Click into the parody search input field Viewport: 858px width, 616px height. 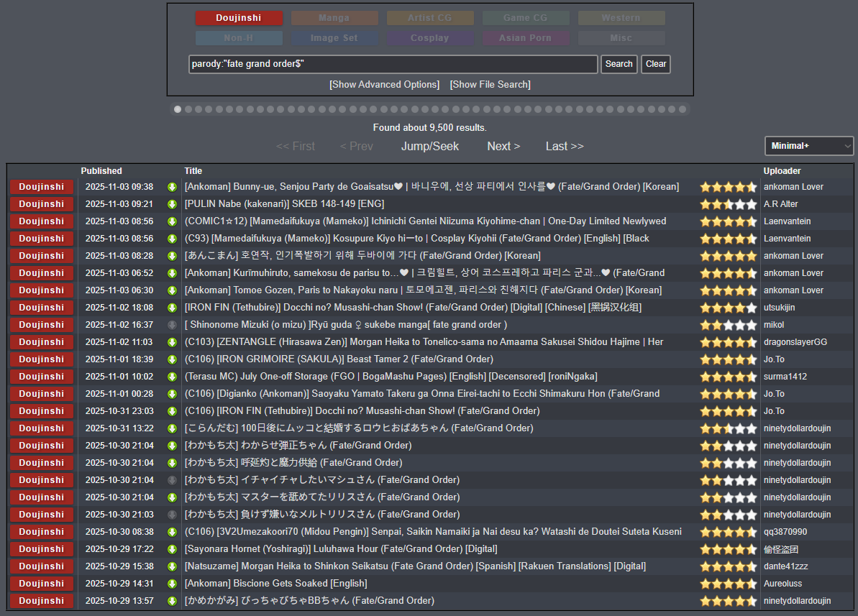393,64
